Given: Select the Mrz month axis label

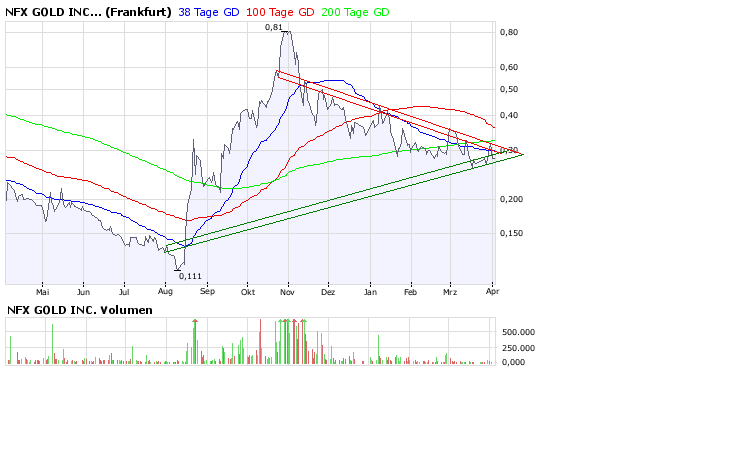Looking at the screenshot, I should pyautogui.click(x=450, y=295).
